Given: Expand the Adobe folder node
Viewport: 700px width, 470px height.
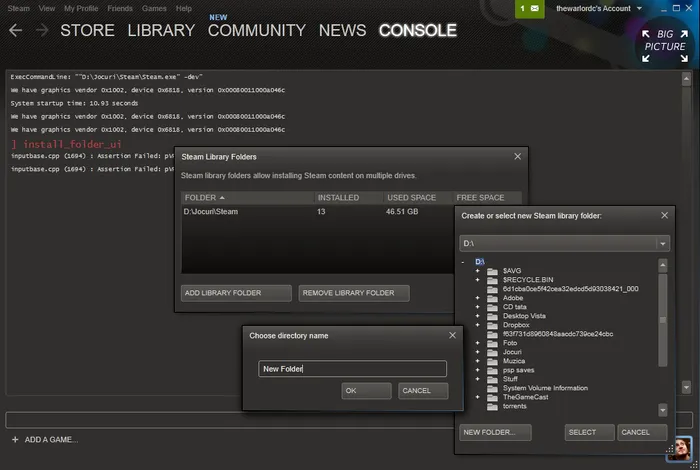Looking at the screenshot, I should pos(477,298).
